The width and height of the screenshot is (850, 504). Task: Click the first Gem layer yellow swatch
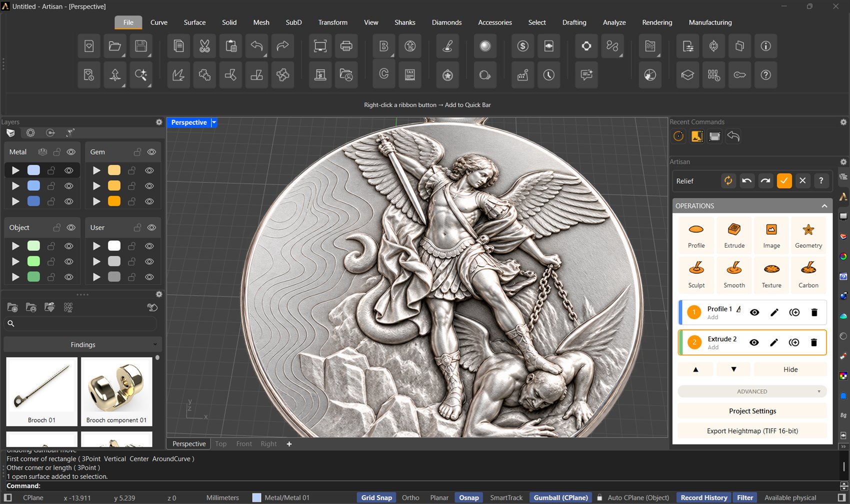pyautogui.click(x=114, y=171)
